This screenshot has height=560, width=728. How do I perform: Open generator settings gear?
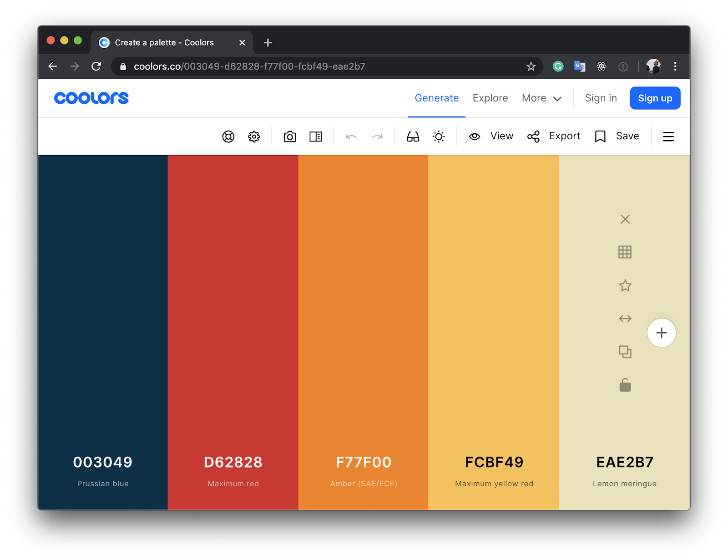click(x=254, y=136)
